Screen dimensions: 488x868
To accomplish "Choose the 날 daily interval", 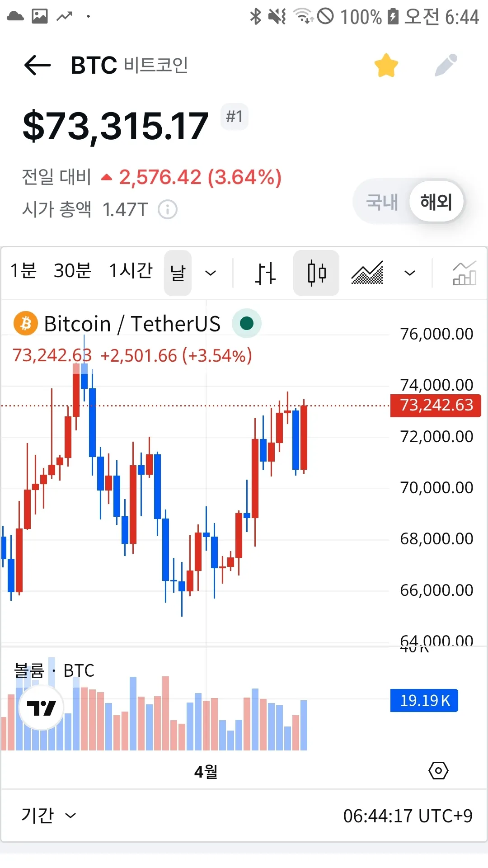I will coord(178,273).
